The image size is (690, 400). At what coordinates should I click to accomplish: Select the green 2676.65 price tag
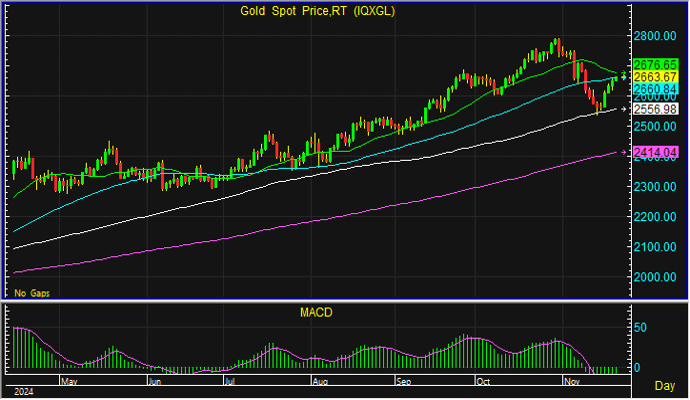(x=656, y=65)
